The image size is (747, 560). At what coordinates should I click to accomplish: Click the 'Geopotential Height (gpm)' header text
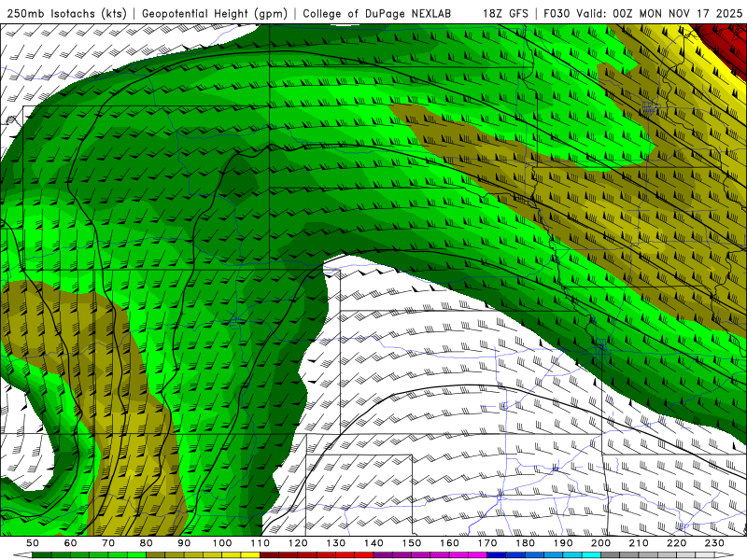[x=215, y=13]
